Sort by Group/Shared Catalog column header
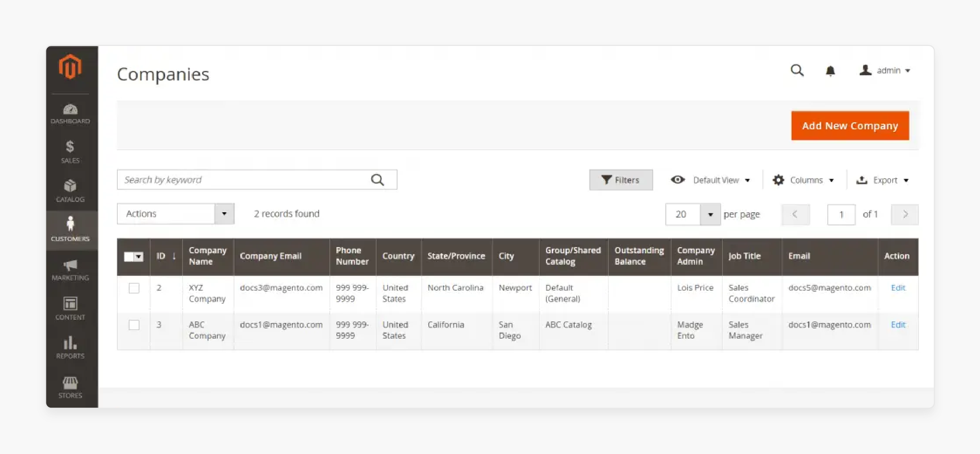The width and height of the screenshot is (980, 454). click(573, 256)
